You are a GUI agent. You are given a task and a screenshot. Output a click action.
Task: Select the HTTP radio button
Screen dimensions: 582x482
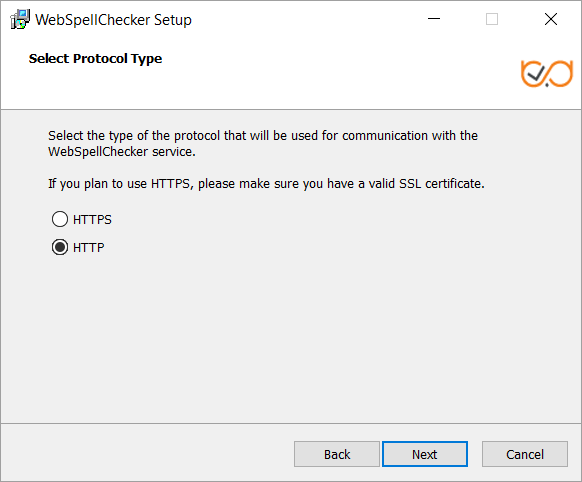click(60, 247)
